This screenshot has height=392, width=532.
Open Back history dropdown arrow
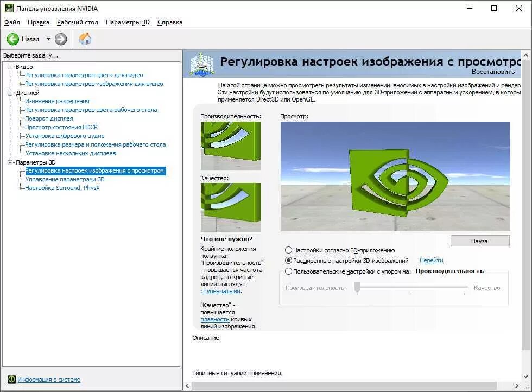[x=48, y=39]
